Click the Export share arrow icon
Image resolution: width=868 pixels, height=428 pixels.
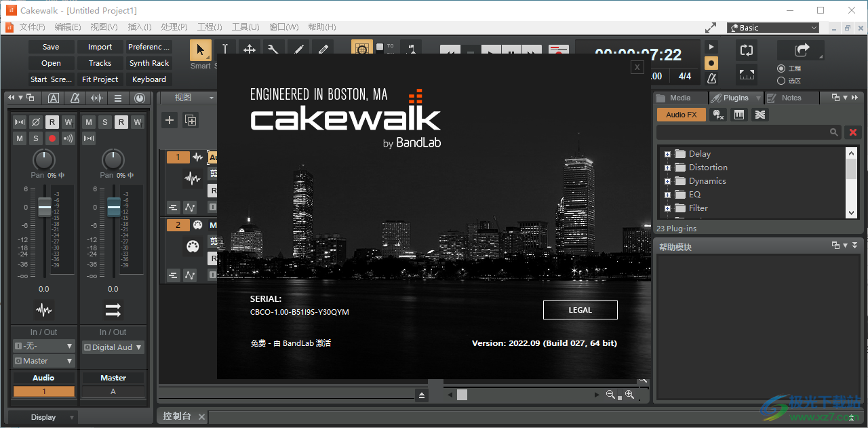tap(801, 50)
